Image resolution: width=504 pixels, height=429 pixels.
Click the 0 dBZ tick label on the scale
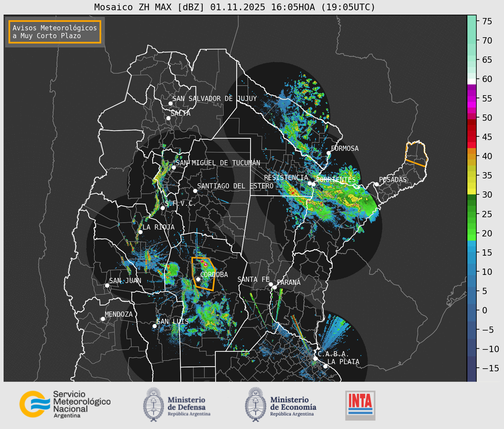pos(484,310)
